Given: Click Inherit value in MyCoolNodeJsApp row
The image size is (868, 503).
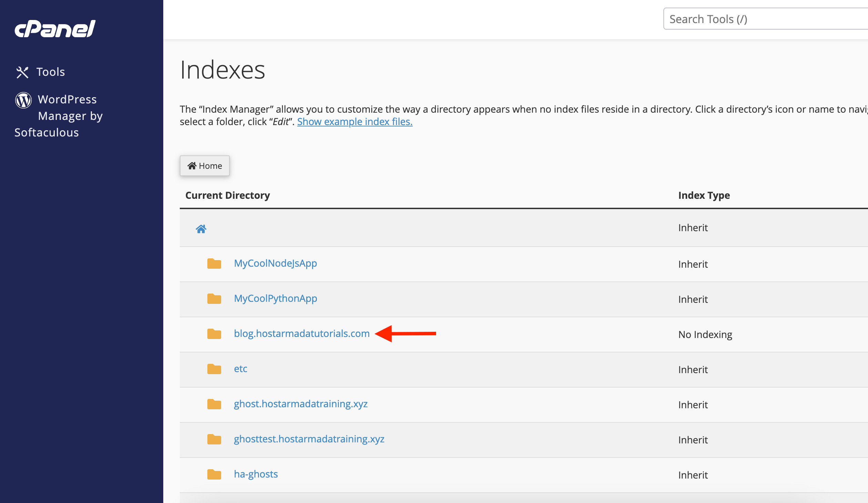Looking at the screenshot, I should [693, 264].
